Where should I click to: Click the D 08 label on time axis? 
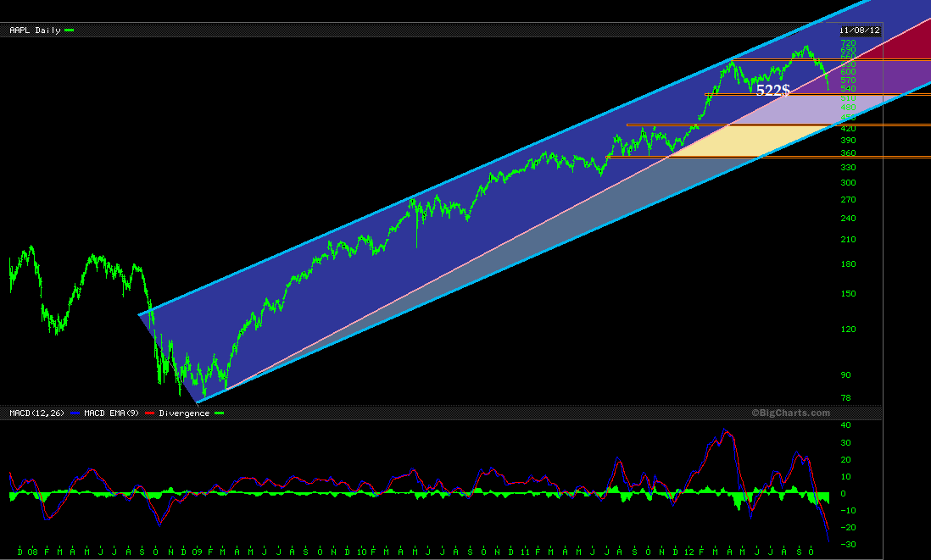(25, 549)
